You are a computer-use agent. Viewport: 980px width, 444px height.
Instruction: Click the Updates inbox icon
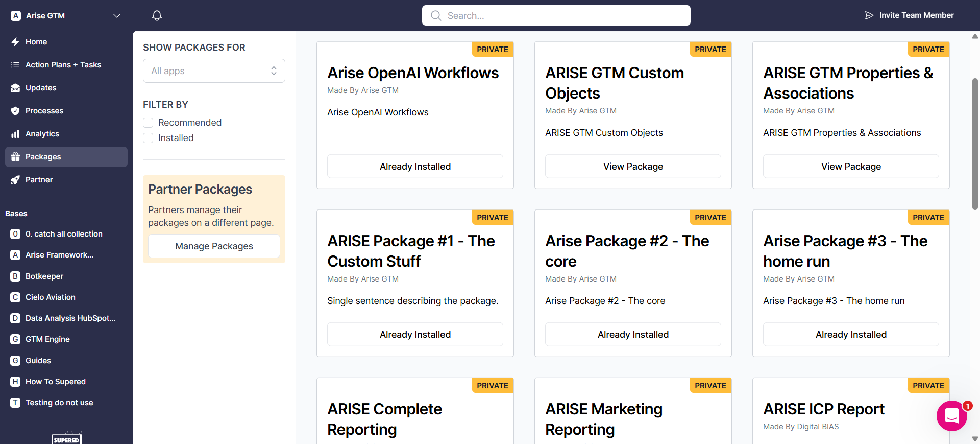click(15, 88)
